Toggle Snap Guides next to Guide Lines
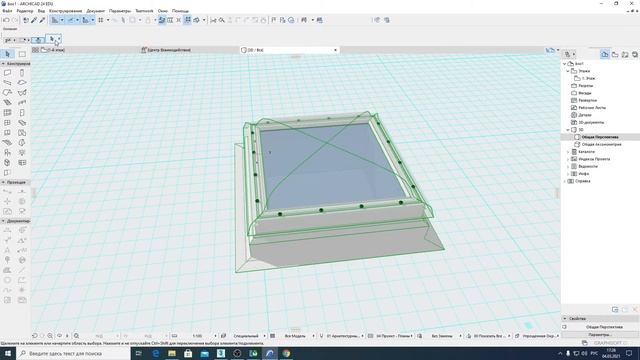640x360 pixels. (70, 20)
